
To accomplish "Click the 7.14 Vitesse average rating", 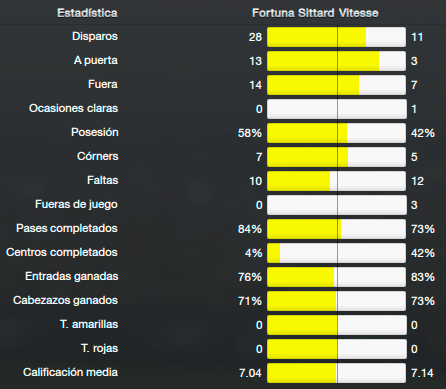I will (422, 373).
